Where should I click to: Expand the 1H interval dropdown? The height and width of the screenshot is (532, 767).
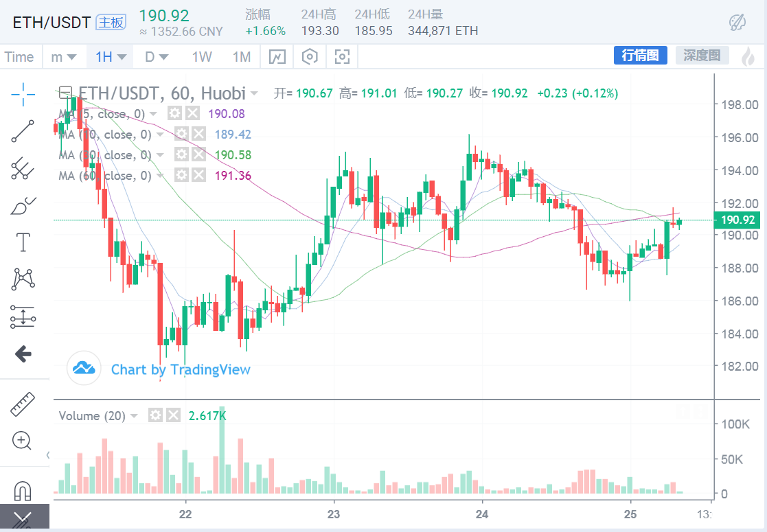[x=122, y=57]
